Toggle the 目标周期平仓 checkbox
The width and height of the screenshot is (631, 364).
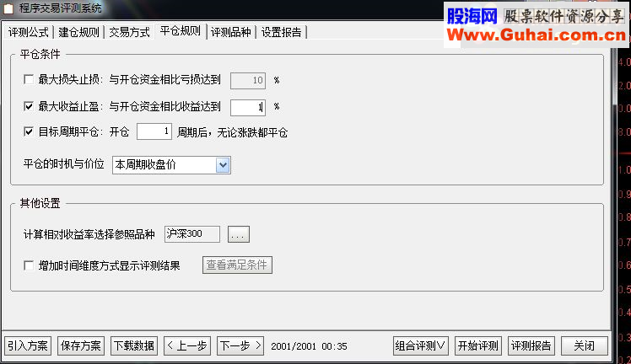tap(29, 131)
